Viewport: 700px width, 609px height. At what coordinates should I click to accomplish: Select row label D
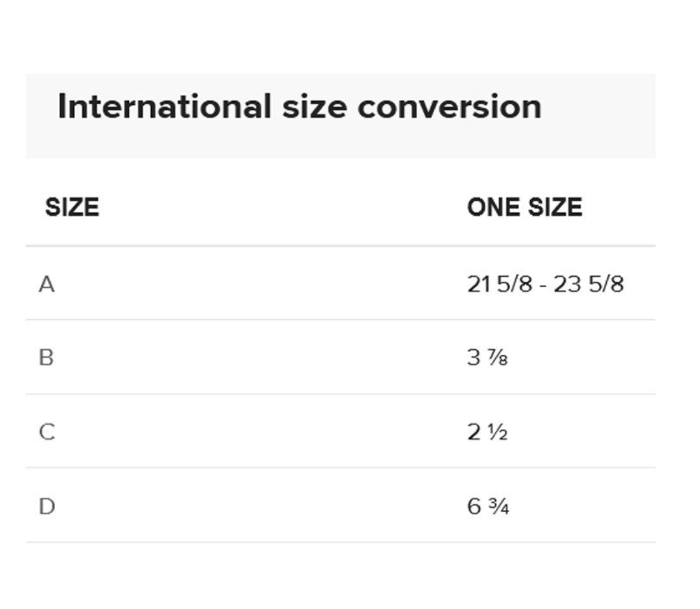tap(47, 506)
